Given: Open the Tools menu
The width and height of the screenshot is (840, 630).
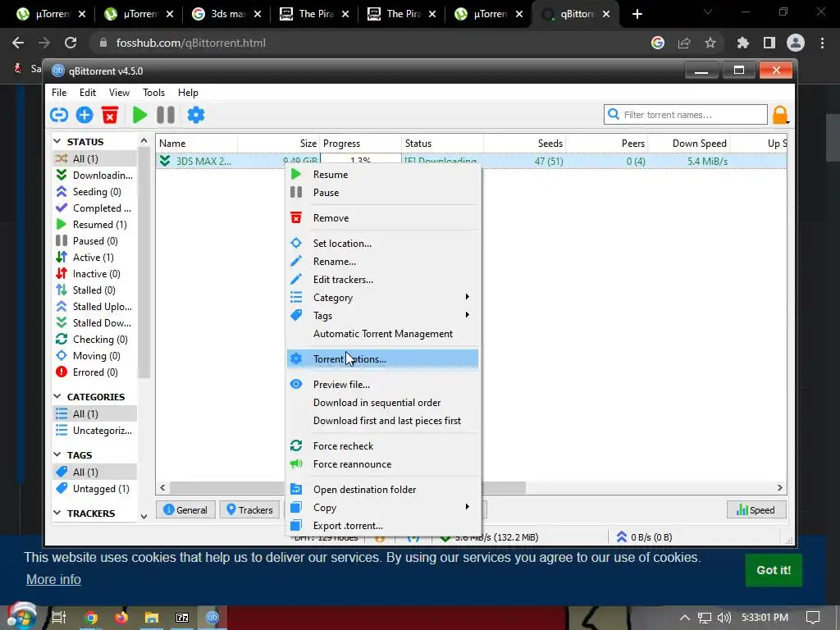Looking at the screenshot, I should (x=153, y=92).
